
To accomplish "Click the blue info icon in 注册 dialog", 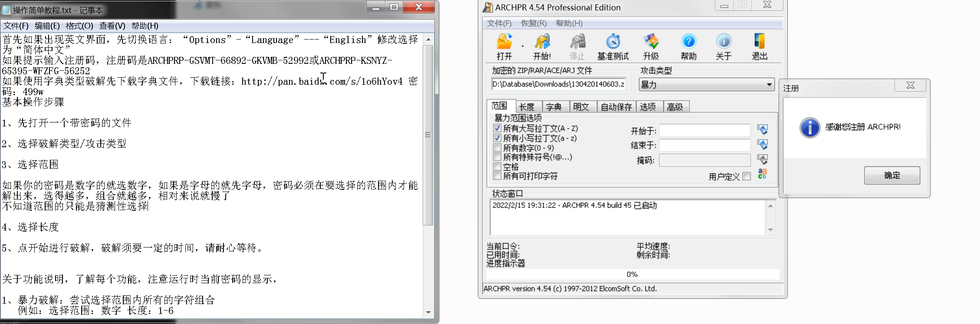I will (x=810, y=128).
